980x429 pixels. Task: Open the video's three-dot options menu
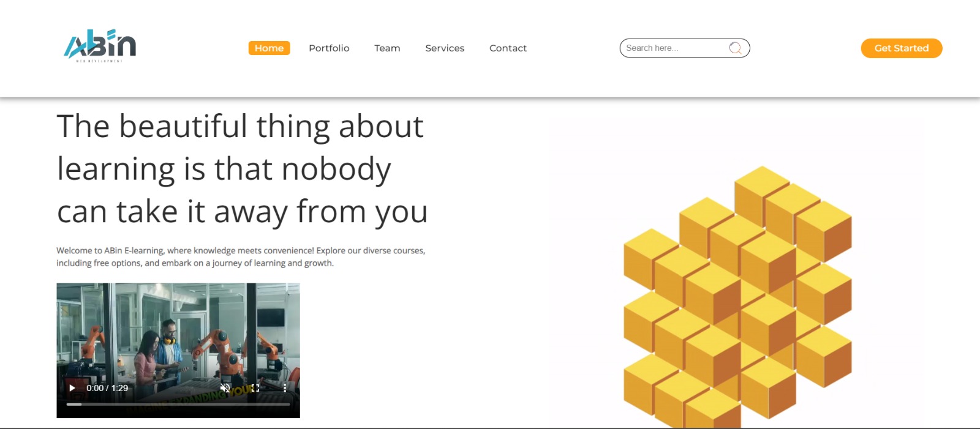coord(285,388)
